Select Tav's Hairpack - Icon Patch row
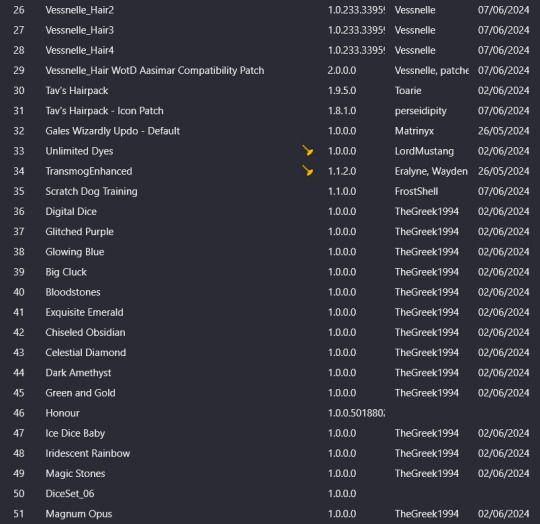 point(270,111)
